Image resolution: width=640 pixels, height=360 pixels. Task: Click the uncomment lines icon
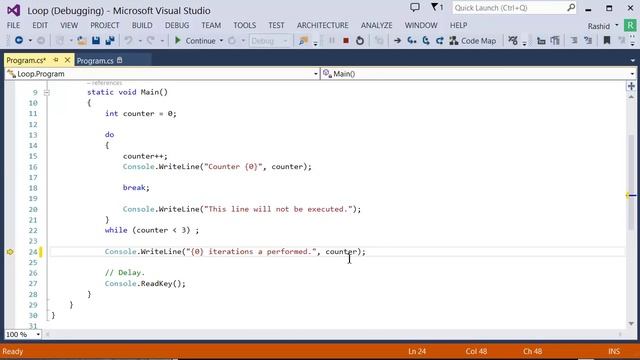[588, 40]
